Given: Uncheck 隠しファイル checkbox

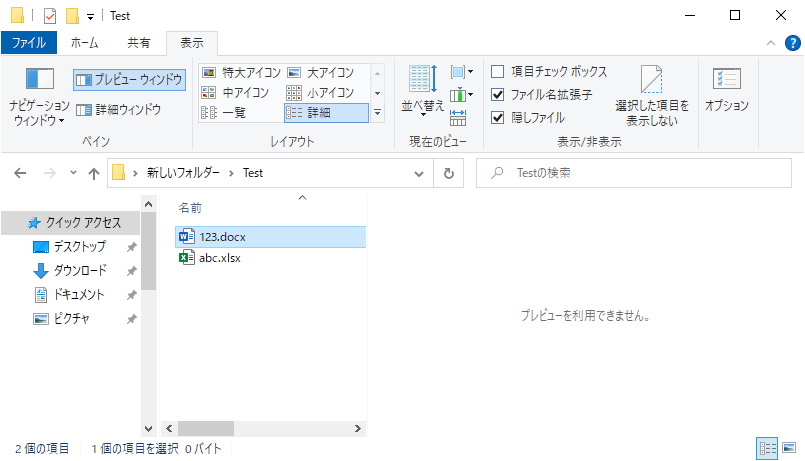Looking at the screenshot, I should point(497,118).
